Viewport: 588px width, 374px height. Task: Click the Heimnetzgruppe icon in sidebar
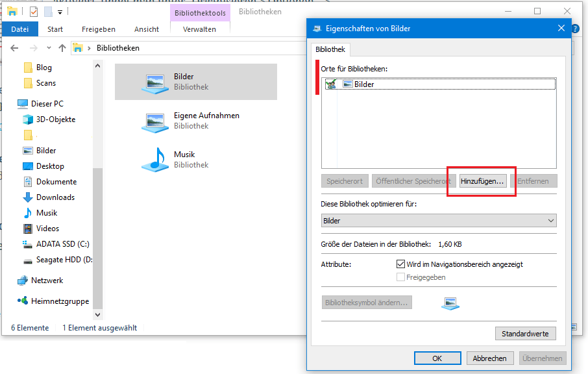(23, 301)
